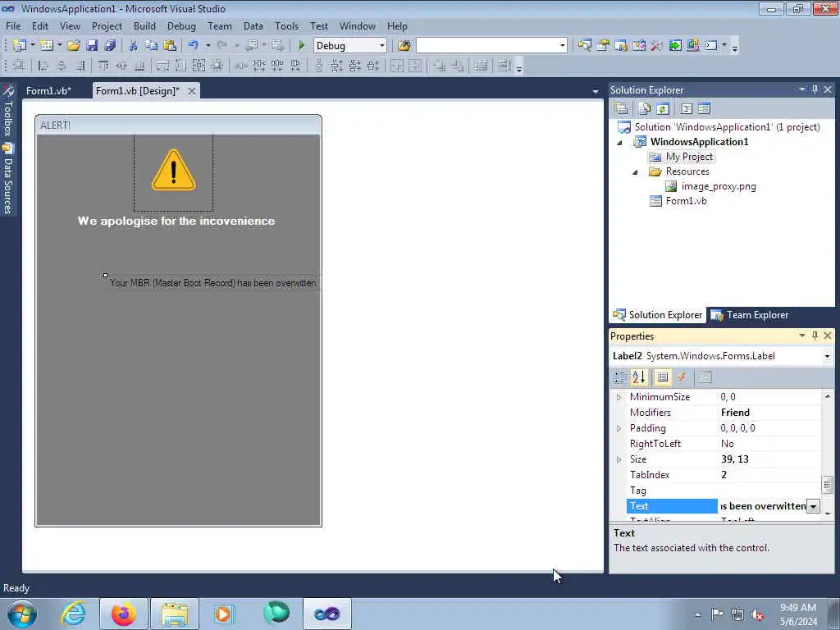Click the New Project toolbar icon
Screen dimensions: 840x630
point(20,46)
